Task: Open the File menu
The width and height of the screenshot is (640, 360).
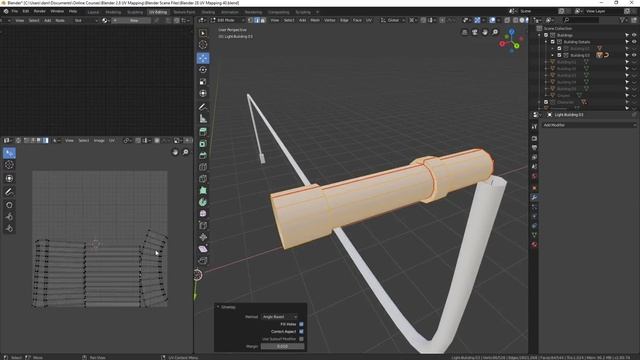Action: tap(15, 11)
